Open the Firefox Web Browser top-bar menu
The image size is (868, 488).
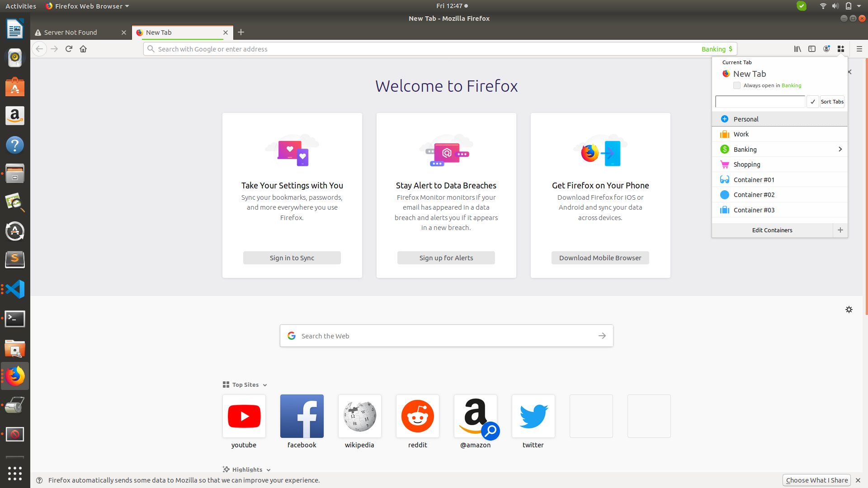[87, 6]
